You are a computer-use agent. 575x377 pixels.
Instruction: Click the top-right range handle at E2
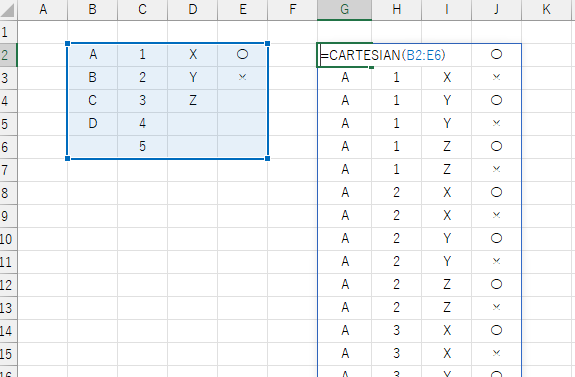[268, 44]
